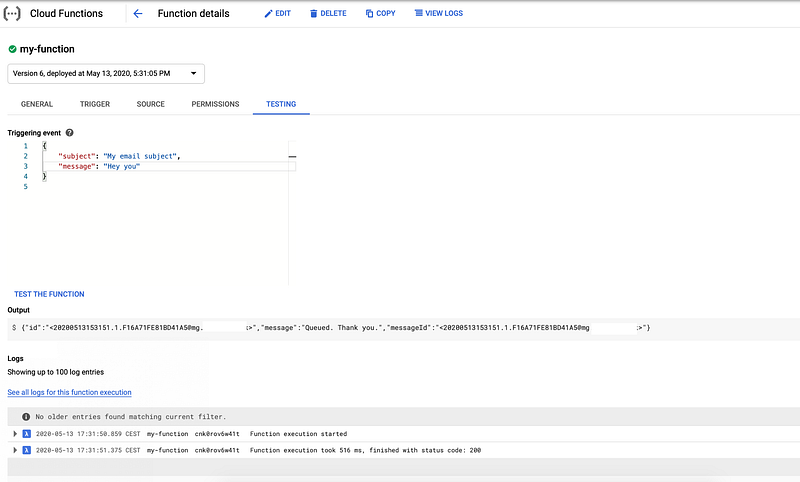Click the EDIT button label
The width and height of the screenshot is (800, 482).
coord(283,14)
